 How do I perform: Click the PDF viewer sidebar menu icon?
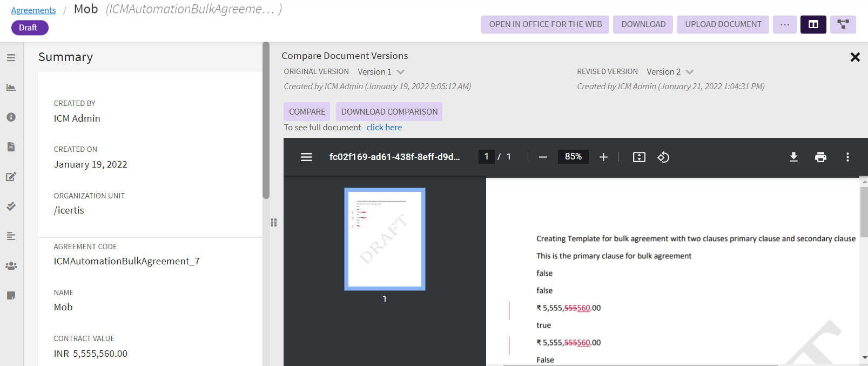tap(306, 157)
